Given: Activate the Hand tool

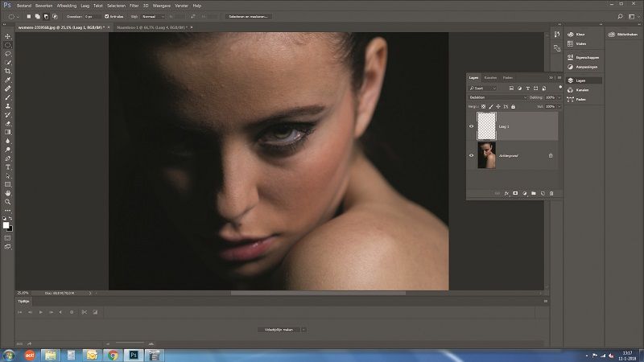Looking at the screenshot, I should tap(8, 192).
